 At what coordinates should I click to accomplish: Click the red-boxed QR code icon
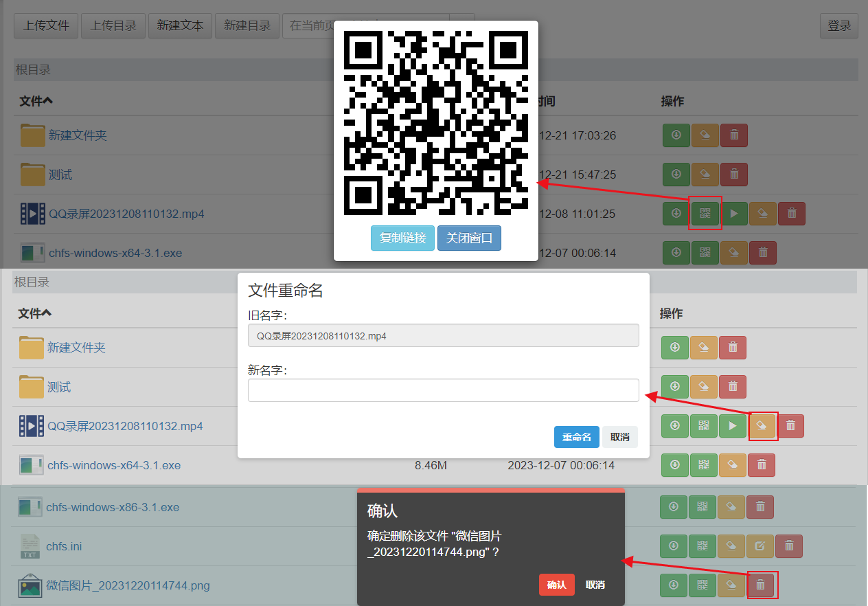pyautogui.click(x=705, y=214)
